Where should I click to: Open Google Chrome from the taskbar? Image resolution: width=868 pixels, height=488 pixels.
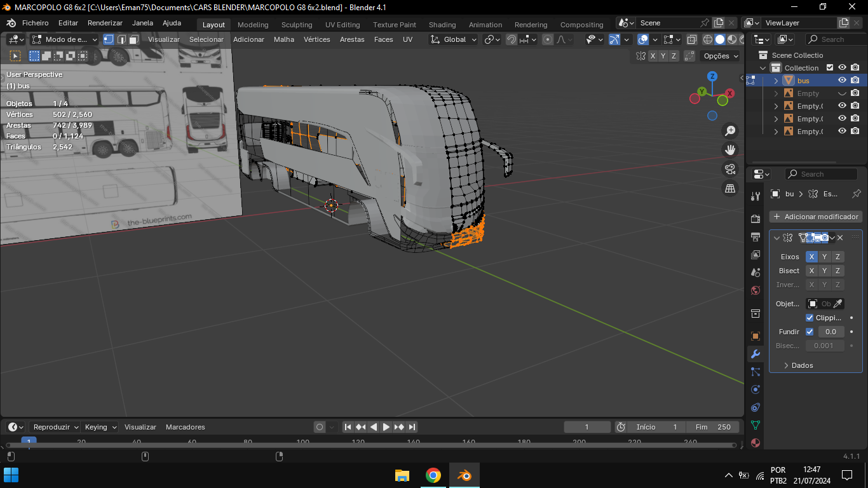click(x=433, y=475)
